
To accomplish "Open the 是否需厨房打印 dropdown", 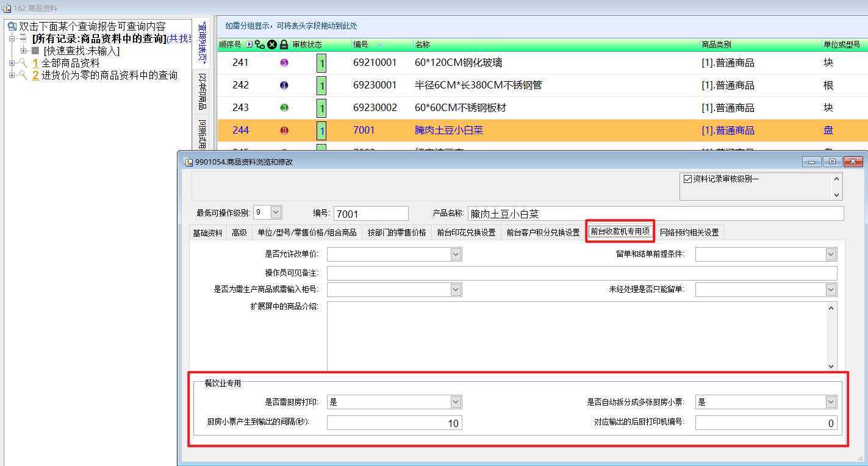I will click(456, 402).
